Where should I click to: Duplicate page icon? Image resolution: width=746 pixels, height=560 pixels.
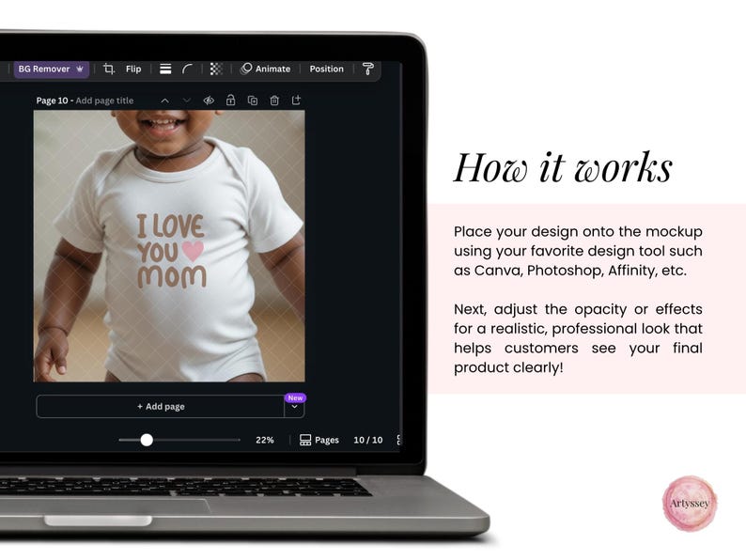253,101
